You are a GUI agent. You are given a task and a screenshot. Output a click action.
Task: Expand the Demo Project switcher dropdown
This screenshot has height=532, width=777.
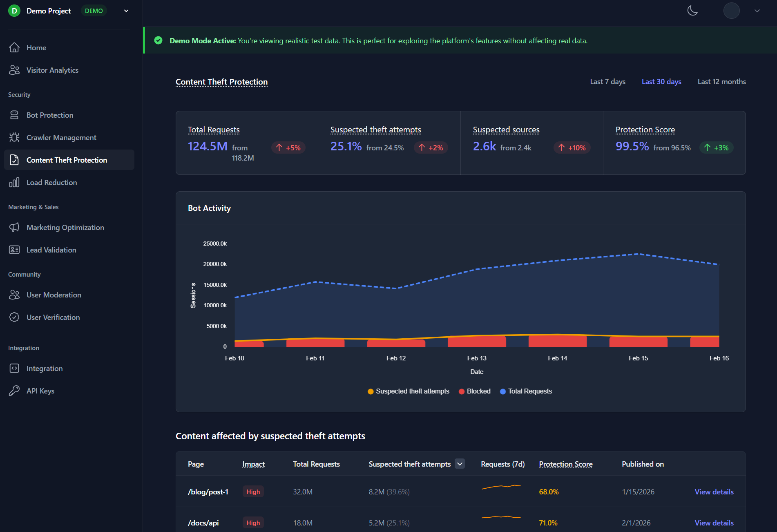coord(126,11)
